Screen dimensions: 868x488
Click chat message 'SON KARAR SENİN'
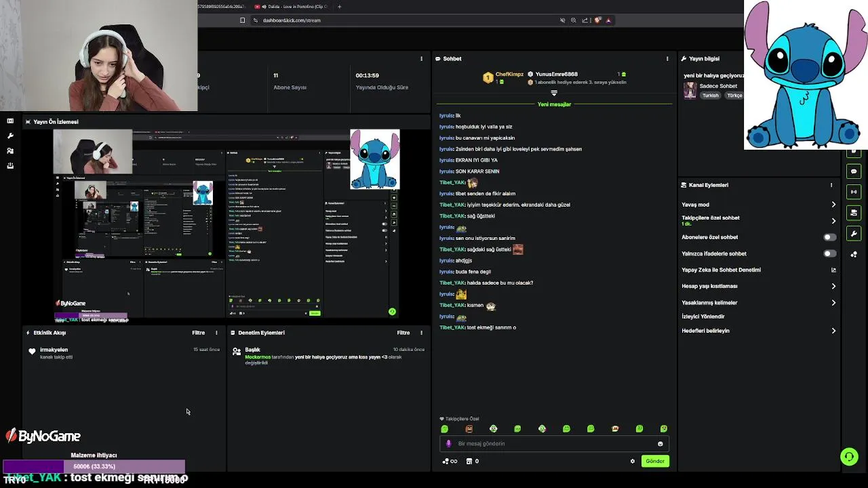pos(477,171)
